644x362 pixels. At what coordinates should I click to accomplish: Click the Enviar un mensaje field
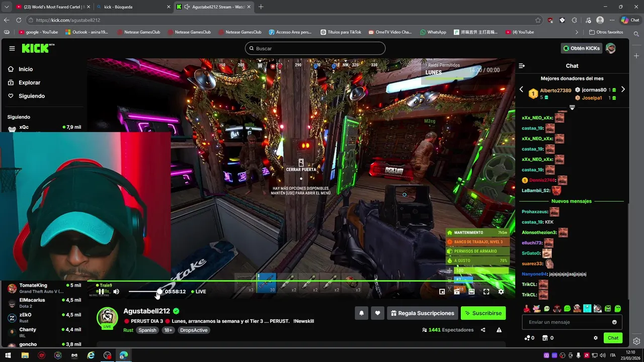pyautogui.click(x=572, y=322)
